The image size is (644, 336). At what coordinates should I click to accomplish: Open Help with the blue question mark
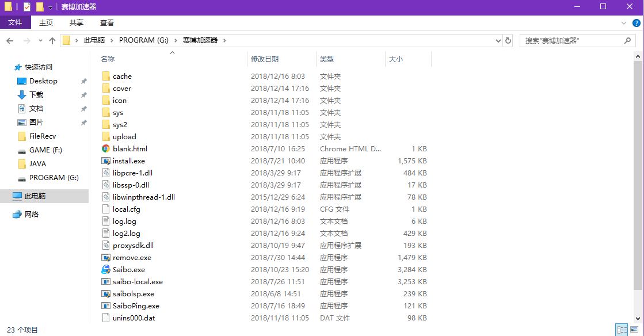(x=636, y=23)
